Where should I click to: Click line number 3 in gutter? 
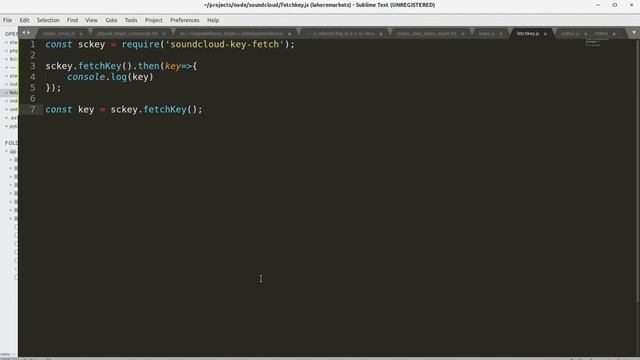[x=33, y=66]
